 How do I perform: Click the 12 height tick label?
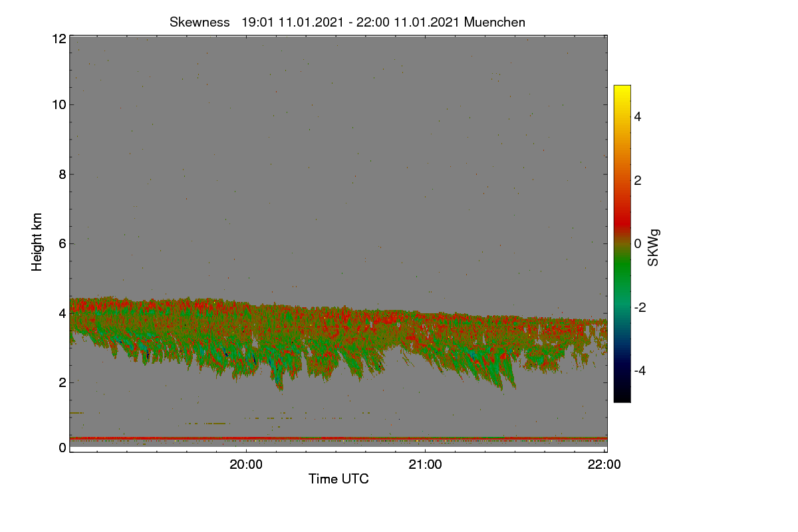click(x=59, y=39)
